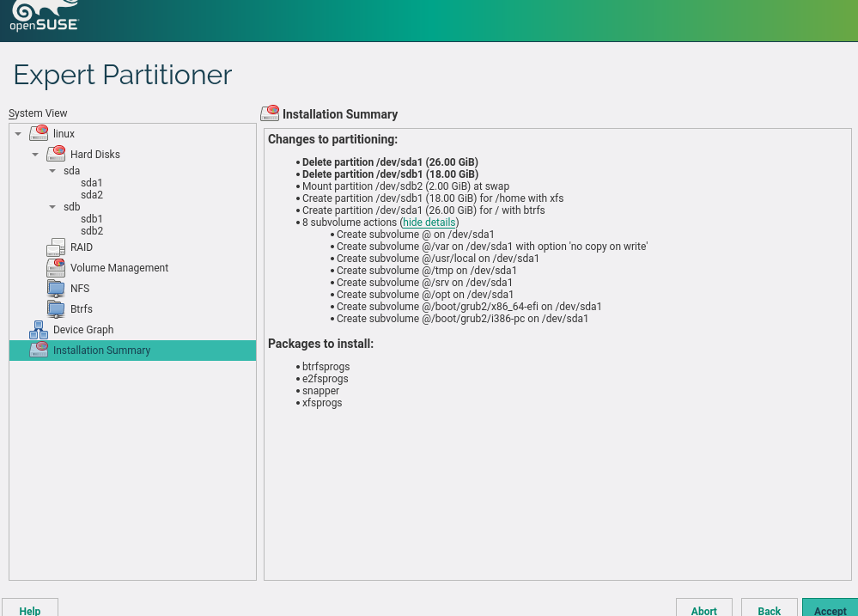Screen dimensions: 858x616
Task: Select the sda2 partition entry
Action: (x=92, y=195)
